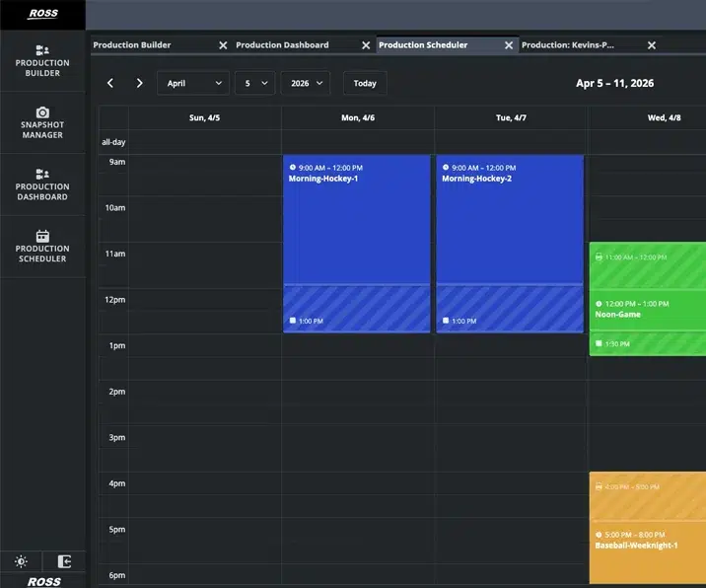The image size is (706, 588).
Task: Close the Production Builder tab
Action: [x=223, y=45]
